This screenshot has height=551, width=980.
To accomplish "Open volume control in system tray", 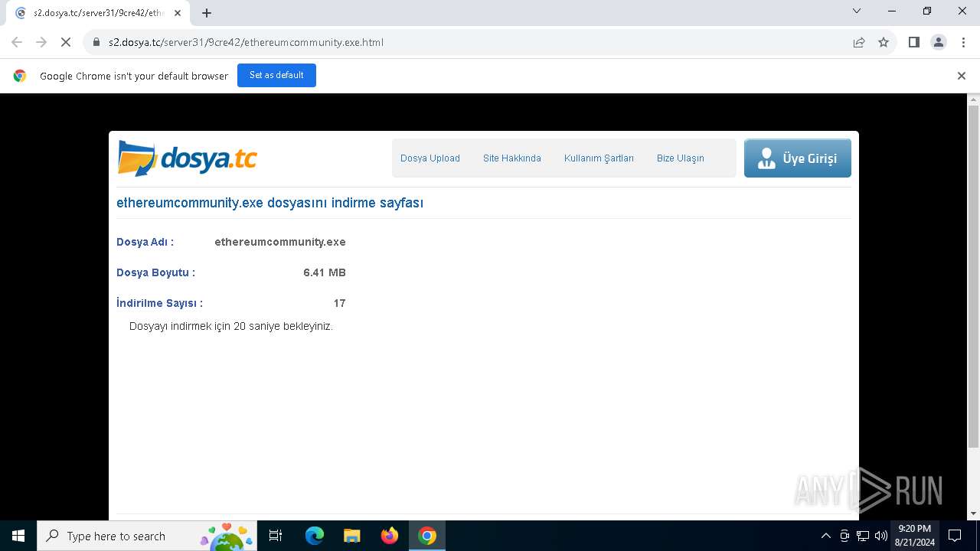I will (x=881, y=536).
